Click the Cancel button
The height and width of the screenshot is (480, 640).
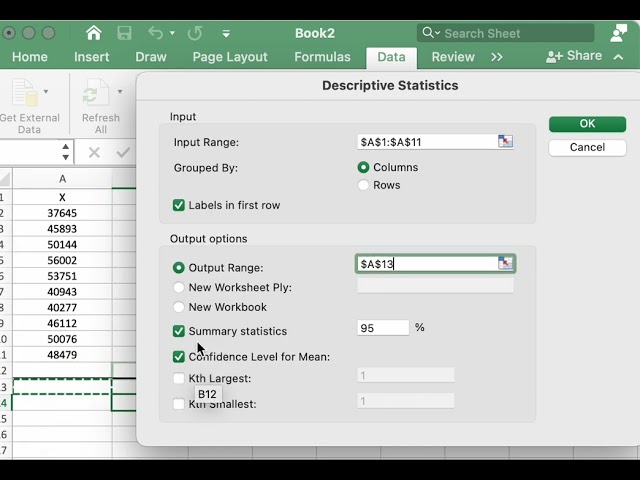point(587,147)
